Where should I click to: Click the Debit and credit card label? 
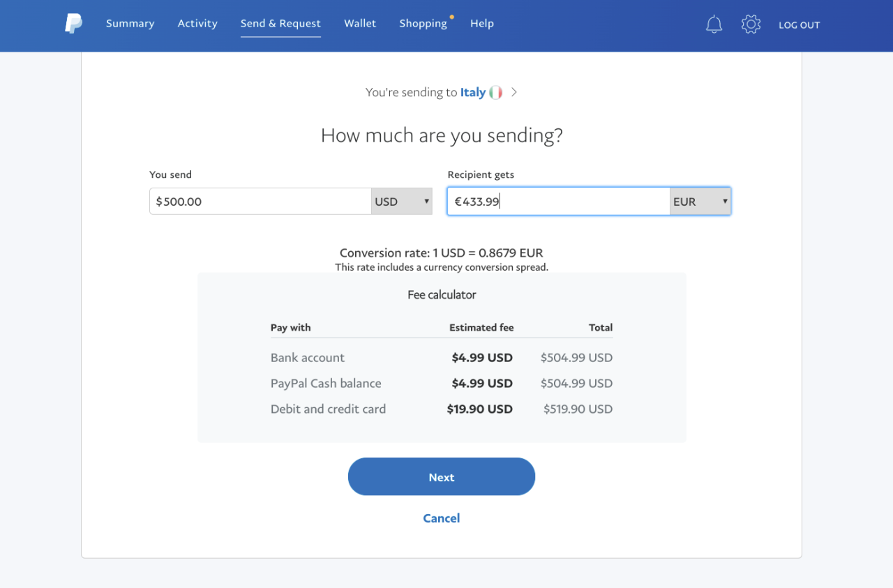[x=328, y=409]
